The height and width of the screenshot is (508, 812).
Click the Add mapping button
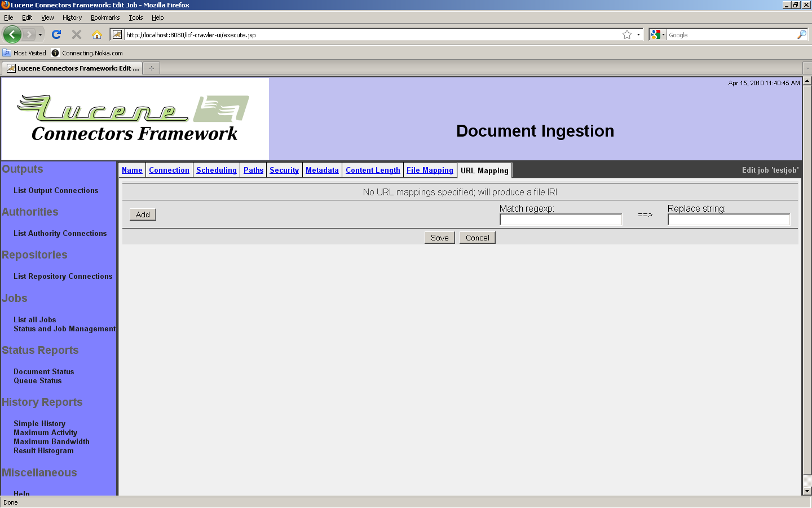143,214
